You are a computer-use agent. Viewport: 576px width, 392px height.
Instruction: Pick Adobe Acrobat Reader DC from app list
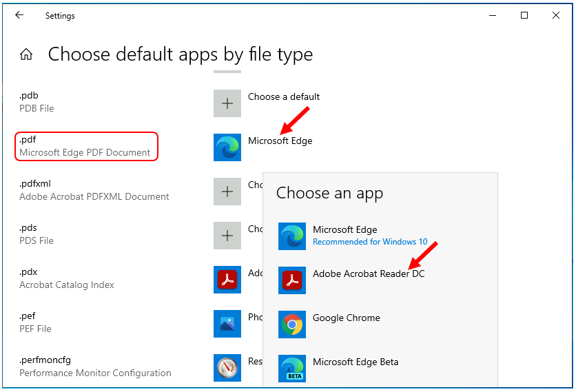tap(369, 274)
